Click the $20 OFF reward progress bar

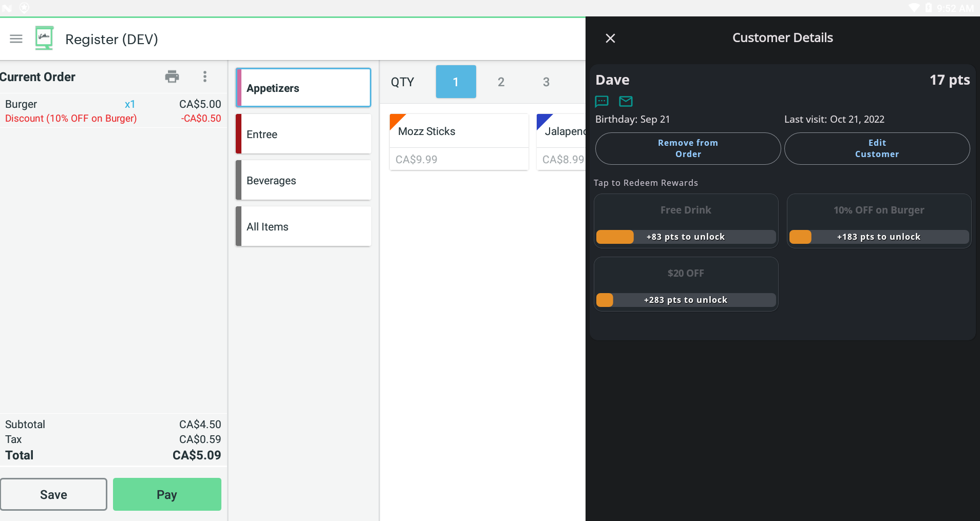tap(685, 300)
